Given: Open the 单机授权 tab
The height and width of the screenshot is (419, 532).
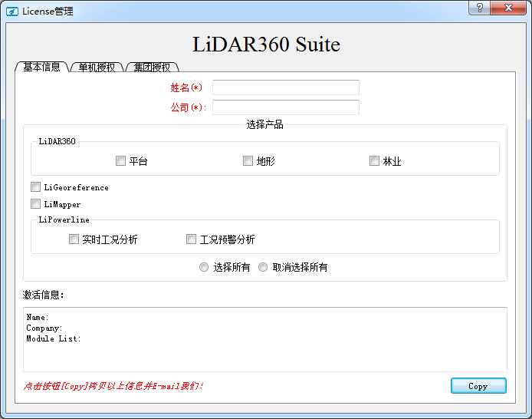Looking at the screenshot, I should pos(97,68).
